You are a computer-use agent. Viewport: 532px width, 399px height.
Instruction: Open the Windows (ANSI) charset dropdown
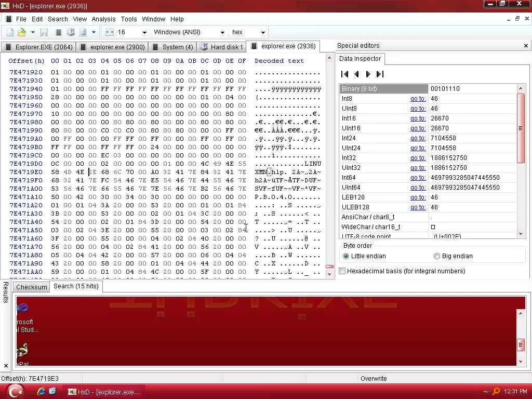pos(222,32)
